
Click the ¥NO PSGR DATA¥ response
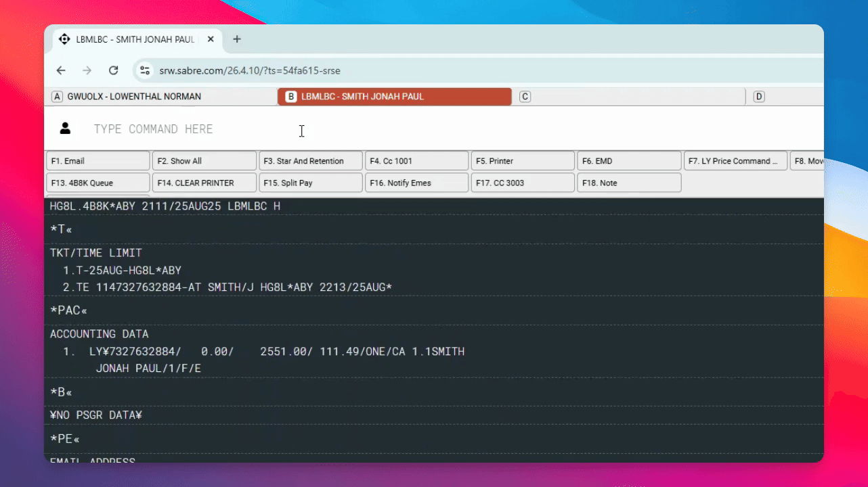[96, 415]
